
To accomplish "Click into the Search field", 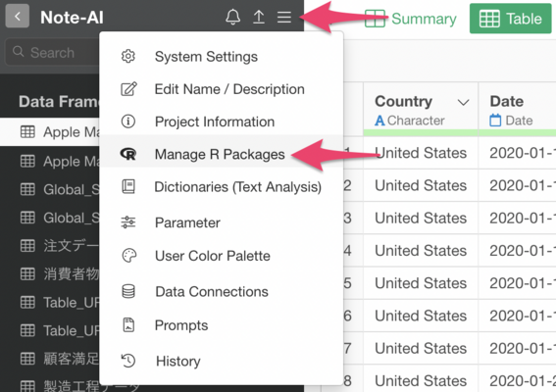I will [53, 53].
